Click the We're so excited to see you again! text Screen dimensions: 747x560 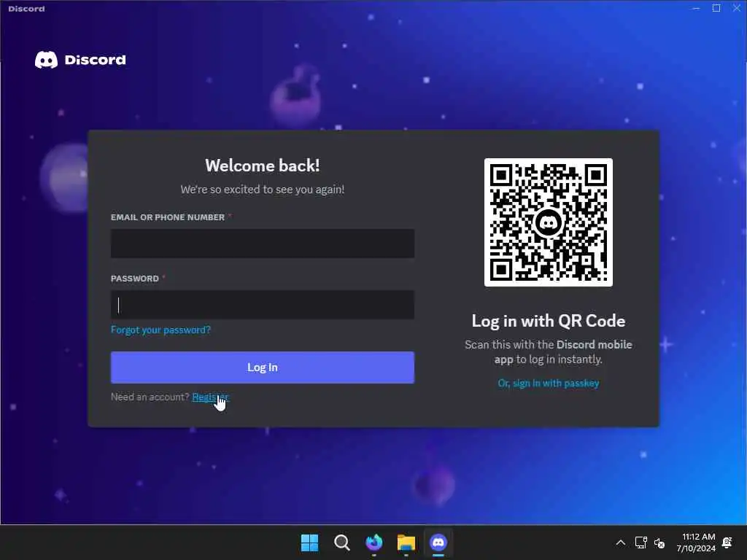263,190
